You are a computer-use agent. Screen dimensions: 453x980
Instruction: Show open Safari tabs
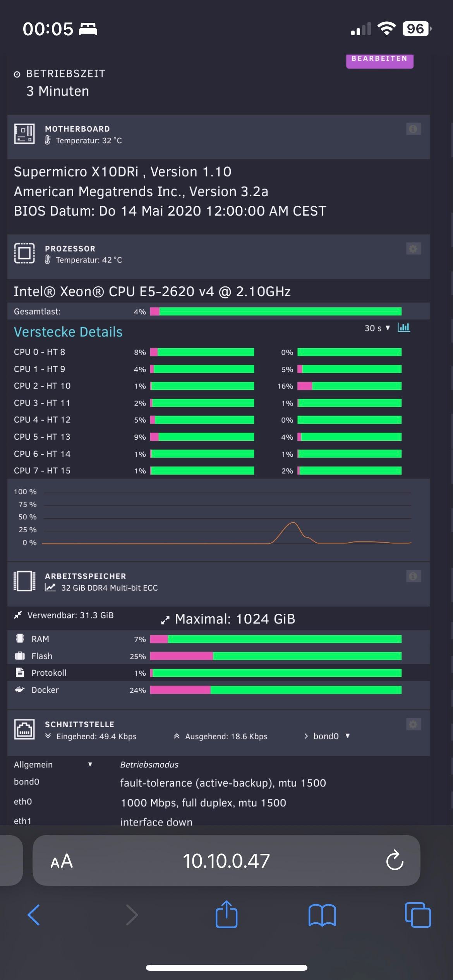417,915
